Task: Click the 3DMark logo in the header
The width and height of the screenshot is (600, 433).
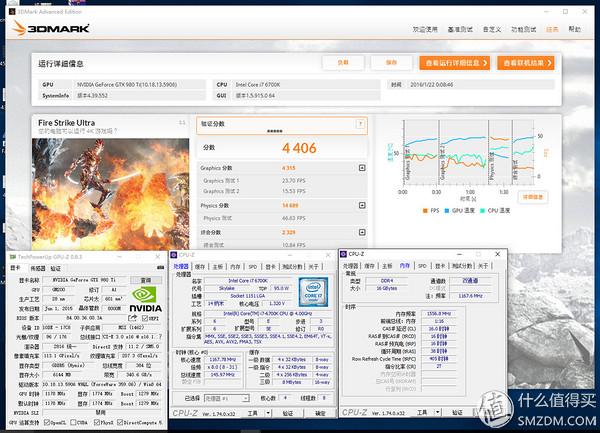Action: (51, 28)
